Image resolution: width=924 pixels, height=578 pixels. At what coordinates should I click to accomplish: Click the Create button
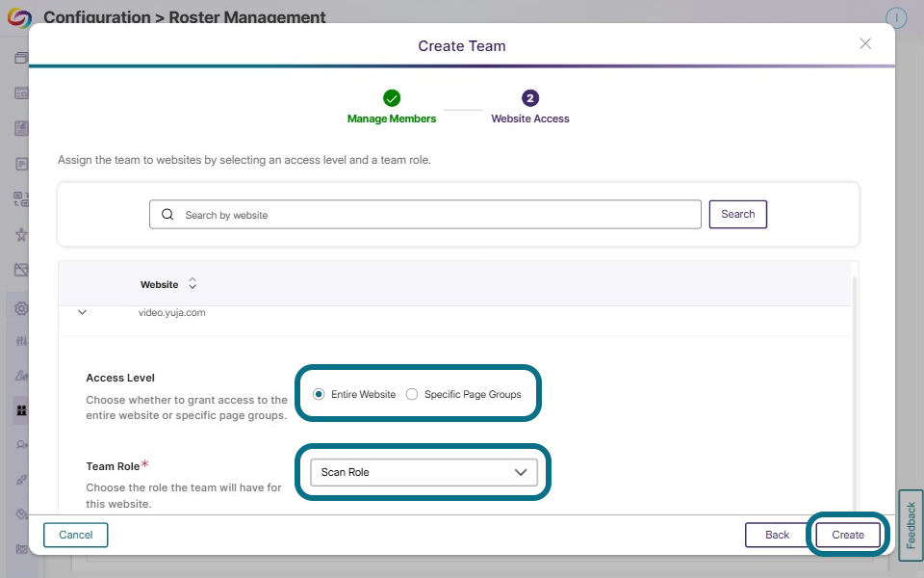(847, 535)
